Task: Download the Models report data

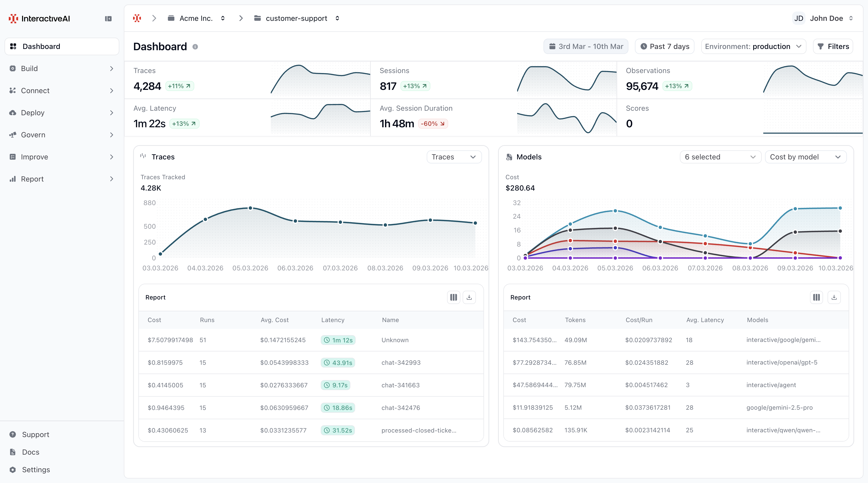Action: [x=834, y=297]
